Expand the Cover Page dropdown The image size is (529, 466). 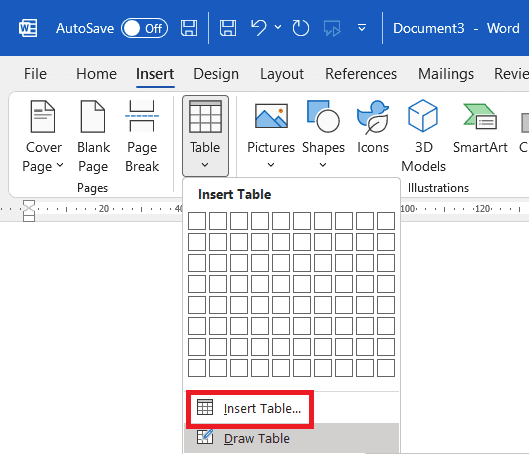tap(43, 137)
